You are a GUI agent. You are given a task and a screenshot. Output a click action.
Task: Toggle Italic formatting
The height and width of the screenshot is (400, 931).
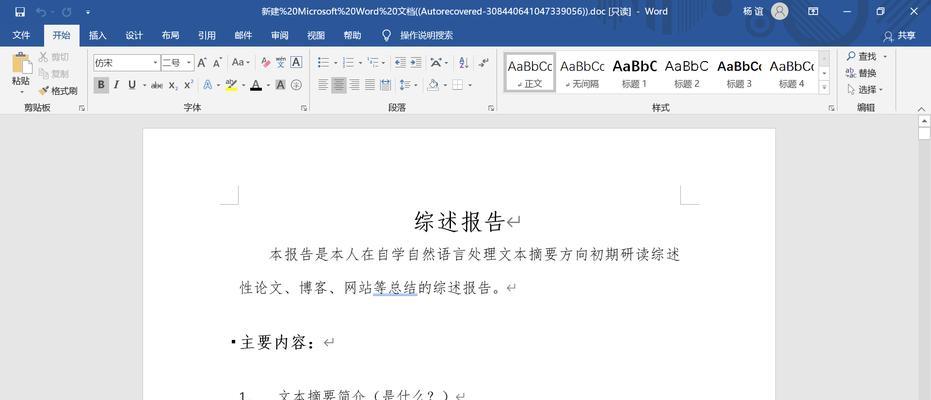coord(116,85)
